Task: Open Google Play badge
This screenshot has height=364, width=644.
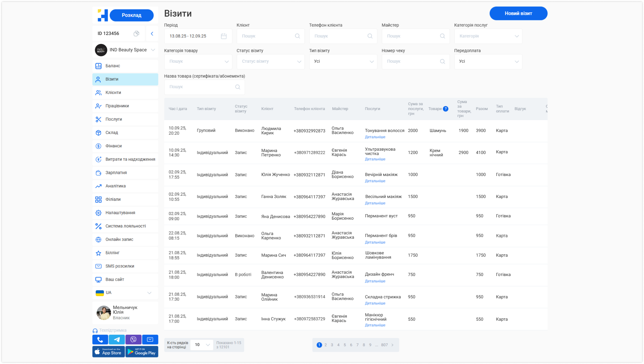Action: 142,352
